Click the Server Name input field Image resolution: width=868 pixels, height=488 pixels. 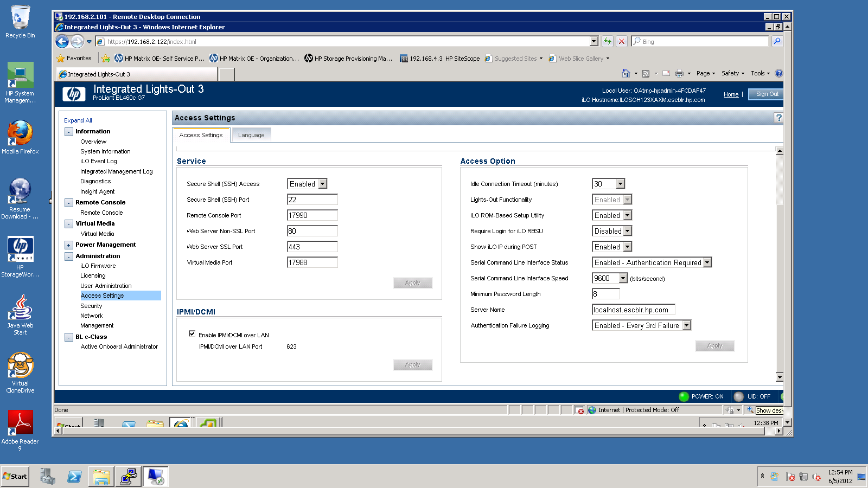tap(633, 310)
